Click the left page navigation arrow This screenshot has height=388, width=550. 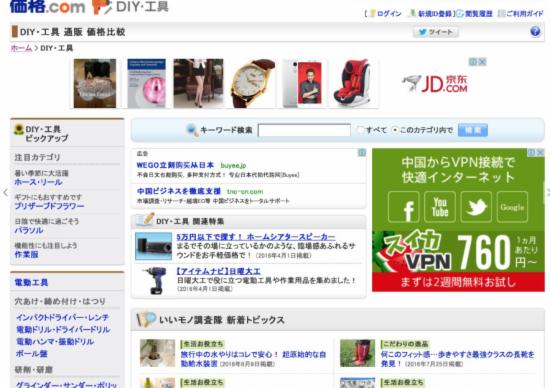(5, 192)
